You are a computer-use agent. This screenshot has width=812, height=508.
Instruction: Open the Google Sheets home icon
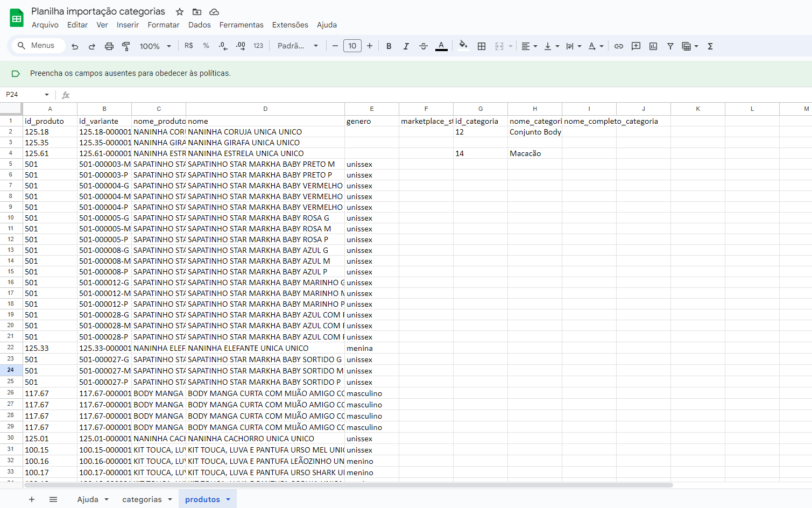(x=17, y=18)
